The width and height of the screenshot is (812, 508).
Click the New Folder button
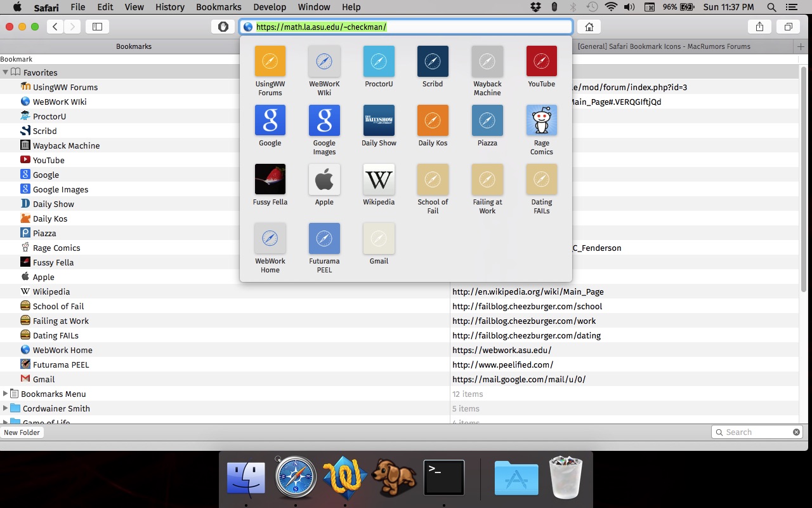point(22,432)
